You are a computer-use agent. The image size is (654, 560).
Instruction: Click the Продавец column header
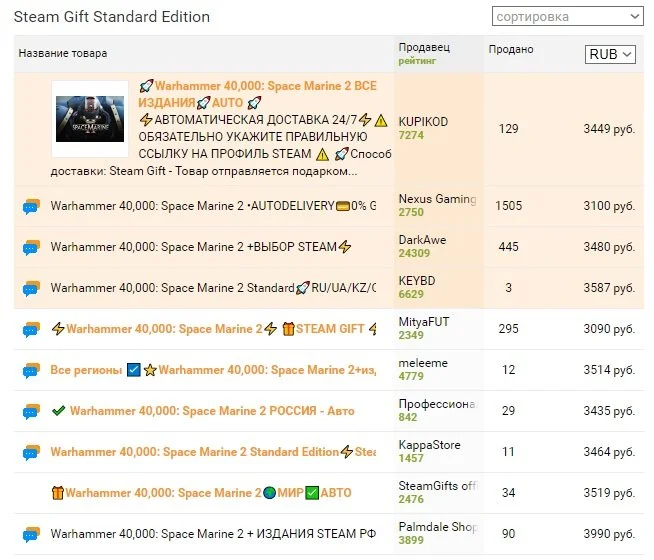point(424,47)
